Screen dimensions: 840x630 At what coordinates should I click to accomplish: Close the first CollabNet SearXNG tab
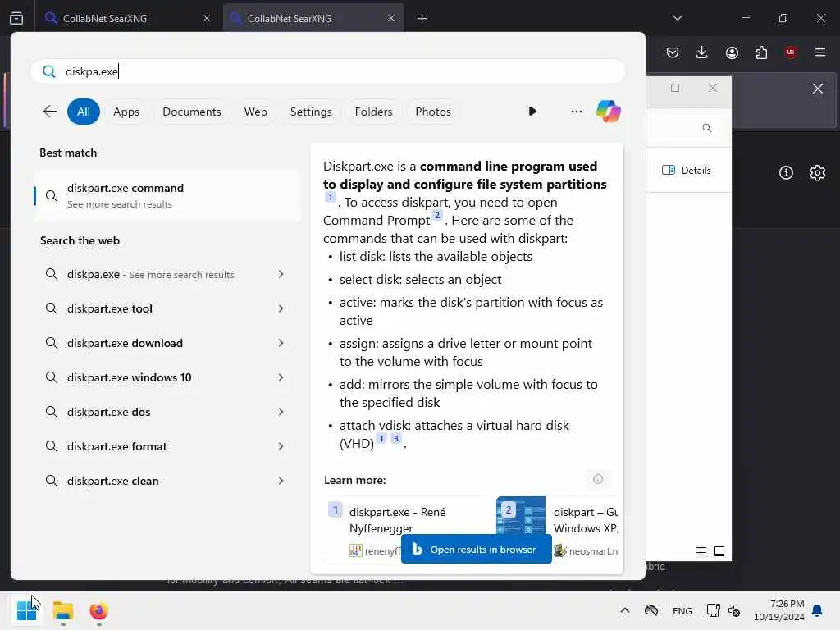click(x=207, y=18)
